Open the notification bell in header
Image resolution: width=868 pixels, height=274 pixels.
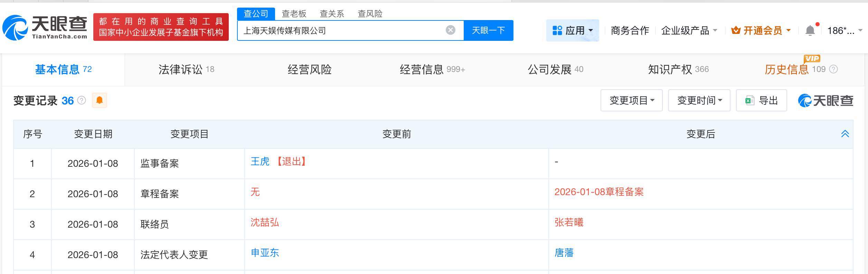(x=810, y=31)
